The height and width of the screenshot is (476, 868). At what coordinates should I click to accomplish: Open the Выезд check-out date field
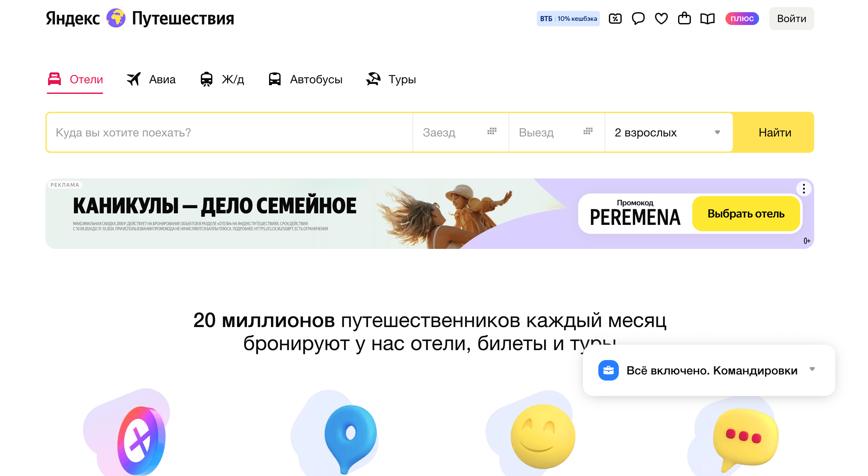557,132
